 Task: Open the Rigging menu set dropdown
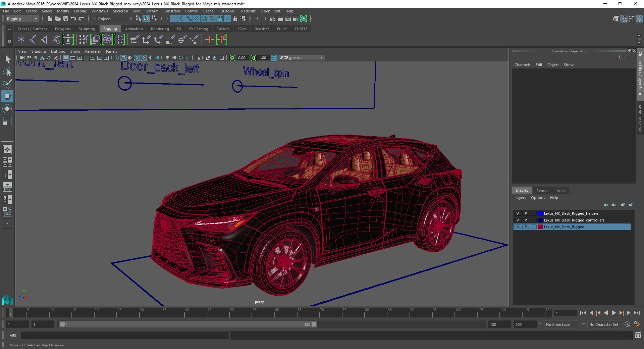(22, 19)
